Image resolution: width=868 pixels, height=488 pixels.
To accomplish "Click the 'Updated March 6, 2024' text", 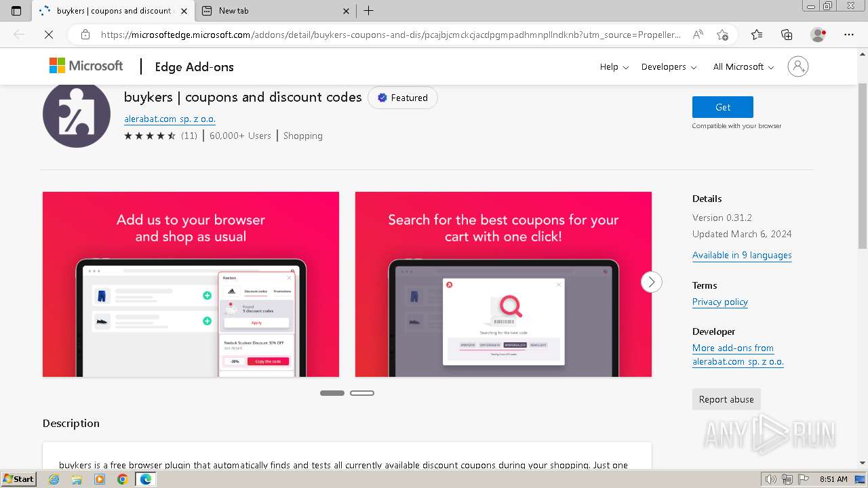I will (742, 234).
